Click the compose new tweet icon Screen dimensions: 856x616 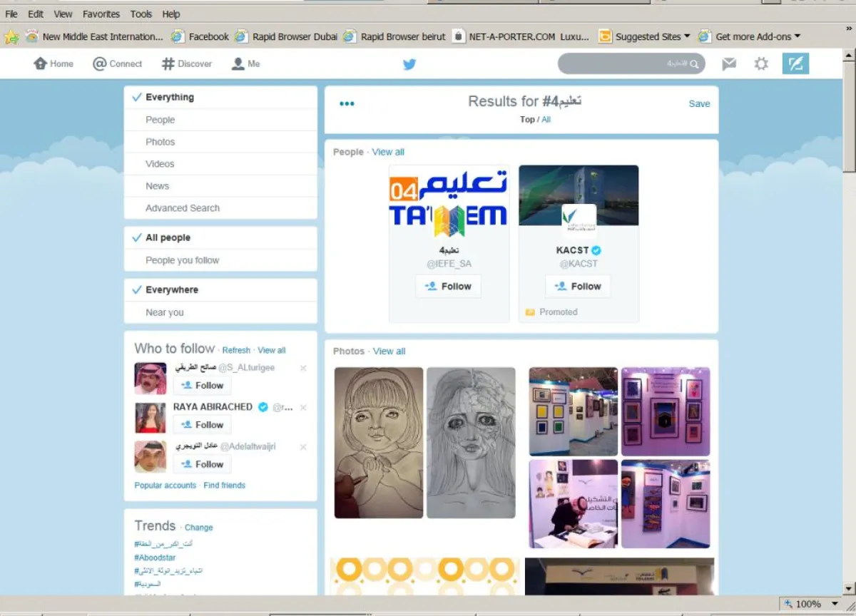(795, 64)
